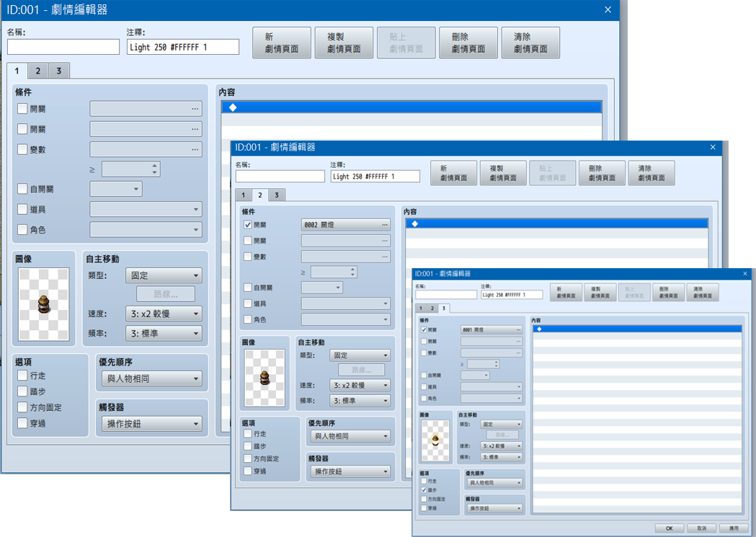
Task: Switch to tab 1 in the front page 3 window
Action: coord(421,308)
